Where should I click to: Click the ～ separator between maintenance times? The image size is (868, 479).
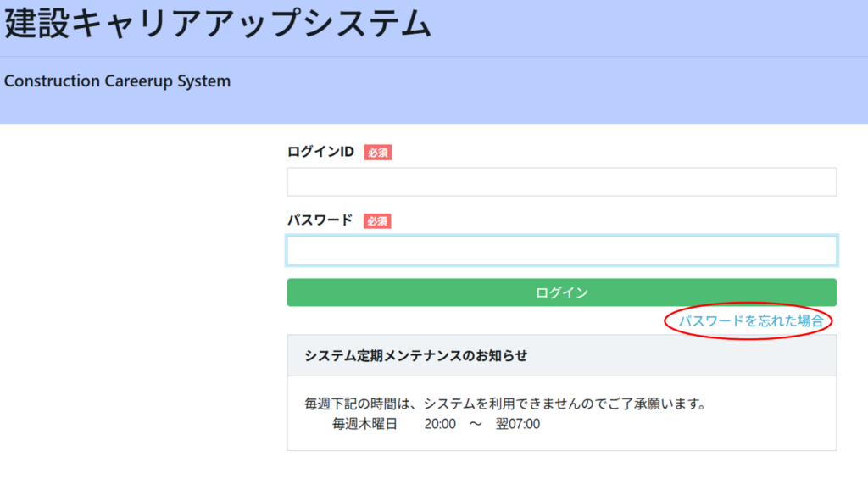point(475,424)
